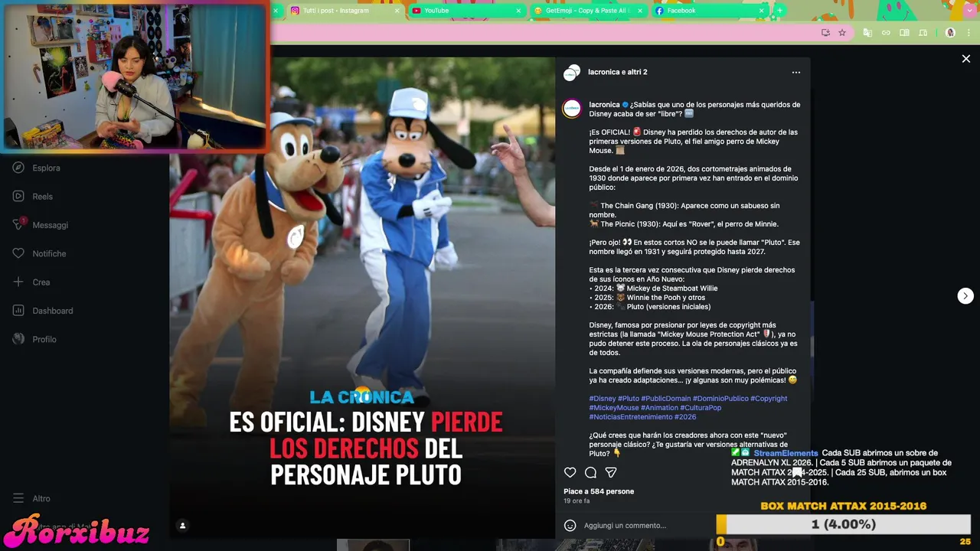Click #Animation hashtag
The height and width of the screenshot is (551, 980).
coord(659,408)
